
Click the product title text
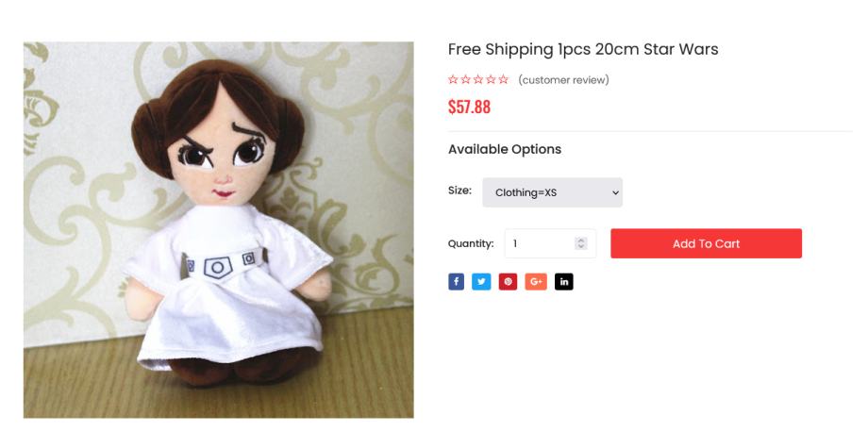click(583, 49)
